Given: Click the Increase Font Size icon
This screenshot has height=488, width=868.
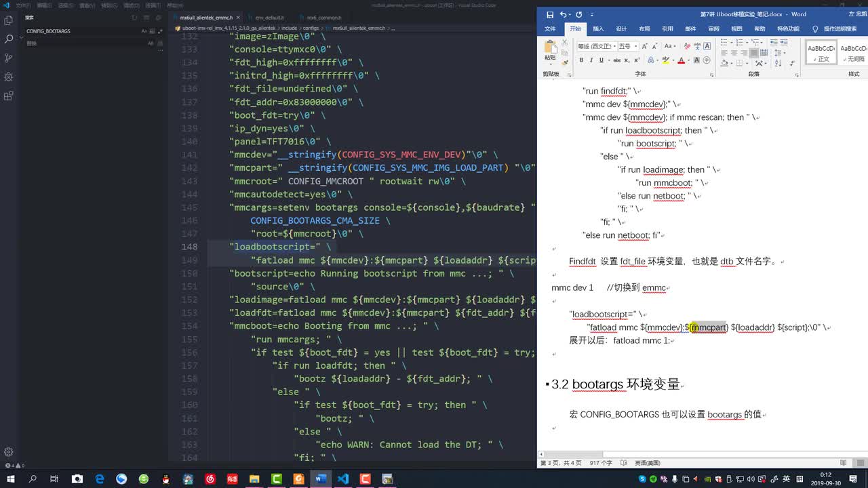Looking at the screenshot, I should tap(645, 46).
